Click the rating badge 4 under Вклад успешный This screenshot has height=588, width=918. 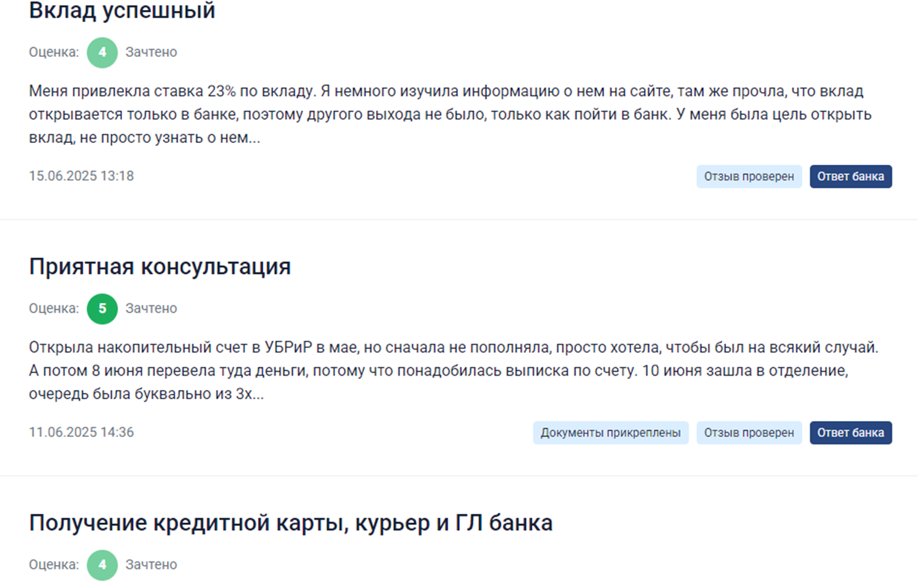102,53
